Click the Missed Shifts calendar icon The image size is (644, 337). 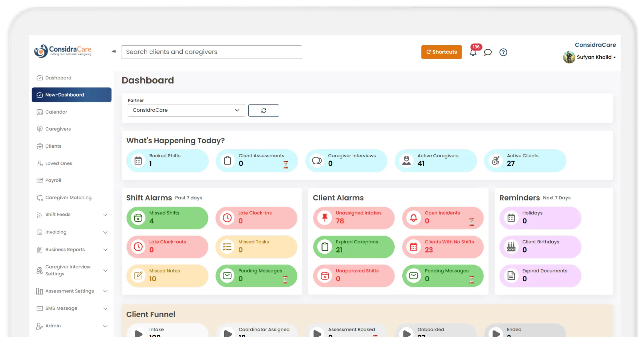(x=138, y=218)
